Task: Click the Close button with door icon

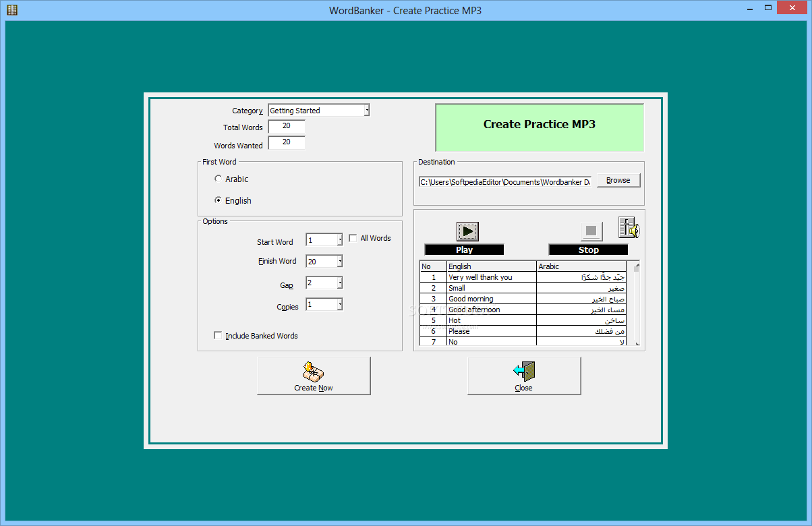Action: pyautogui.click(x=524, y=376)
